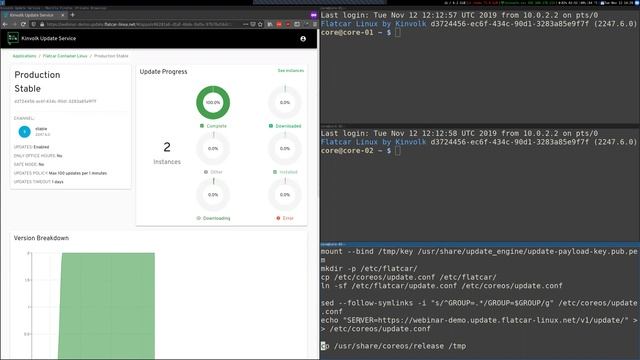
Task: Open the Firefox hamburger menu
Action: click(x=315, y=24)
